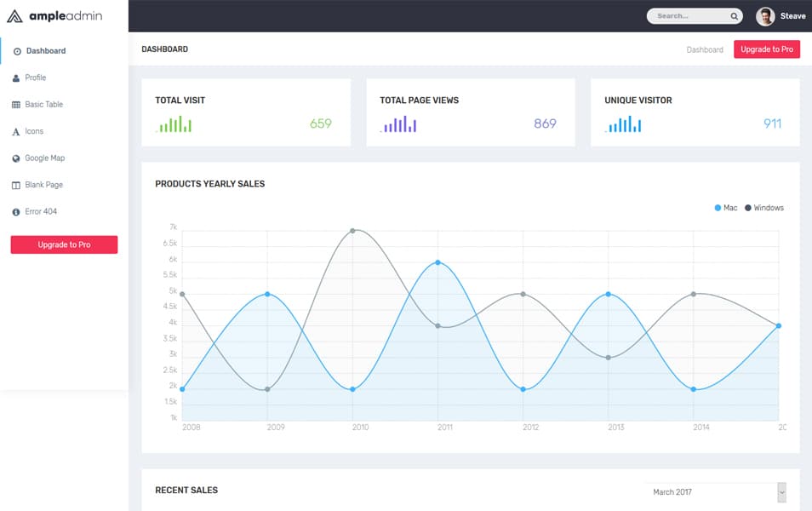This screenshot has height=511, width=812.
Task: Click the search magnifier icon in the header
Action: click(x=734, y=15)
